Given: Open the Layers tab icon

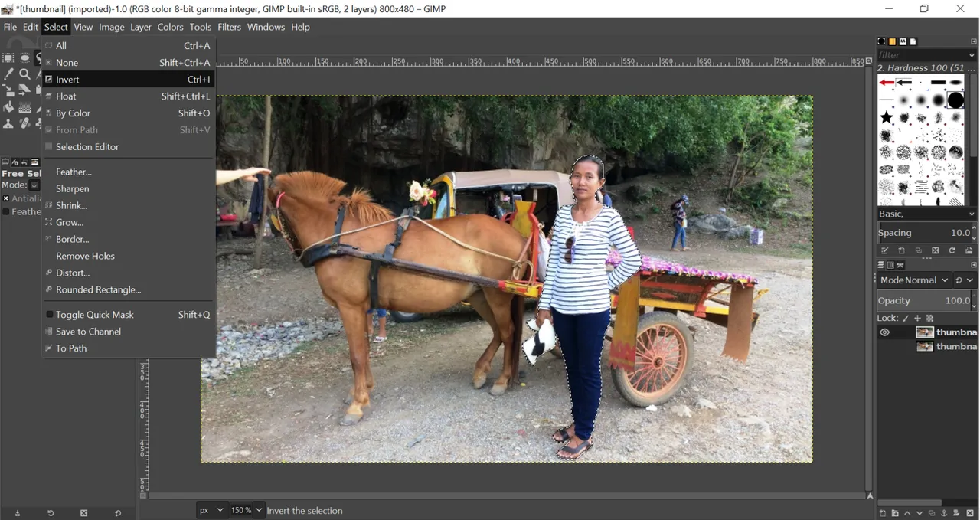Looking at the screenshot, I should [x=881, y=265].
